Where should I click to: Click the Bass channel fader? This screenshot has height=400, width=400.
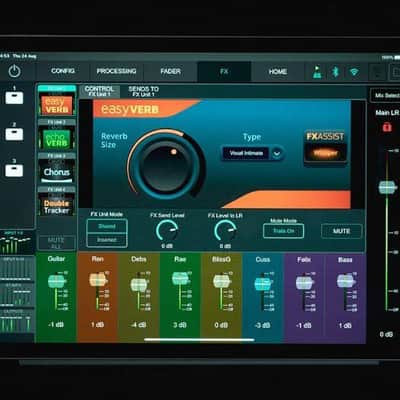345,281
